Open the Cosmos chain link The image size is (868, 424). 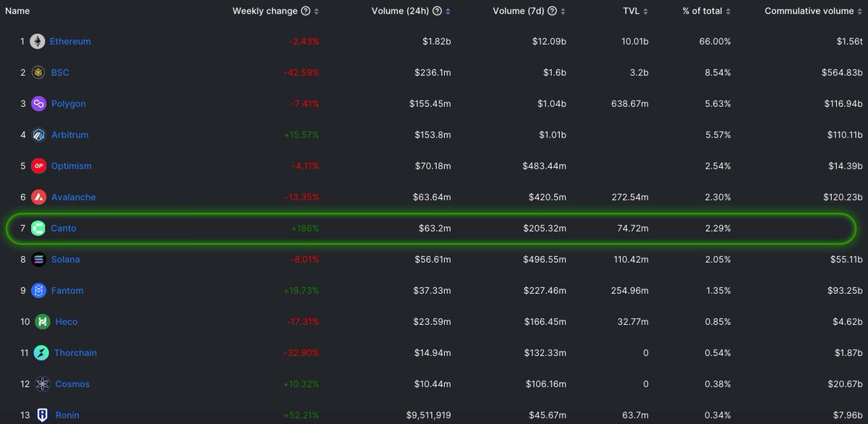pos(72,383)
